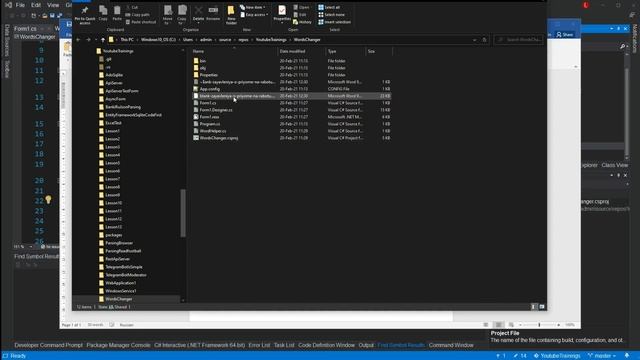Click the Search WordsChanger field
Image resolution: width=640 pixels, height=360 pixels.
click(x=519, y=40)
